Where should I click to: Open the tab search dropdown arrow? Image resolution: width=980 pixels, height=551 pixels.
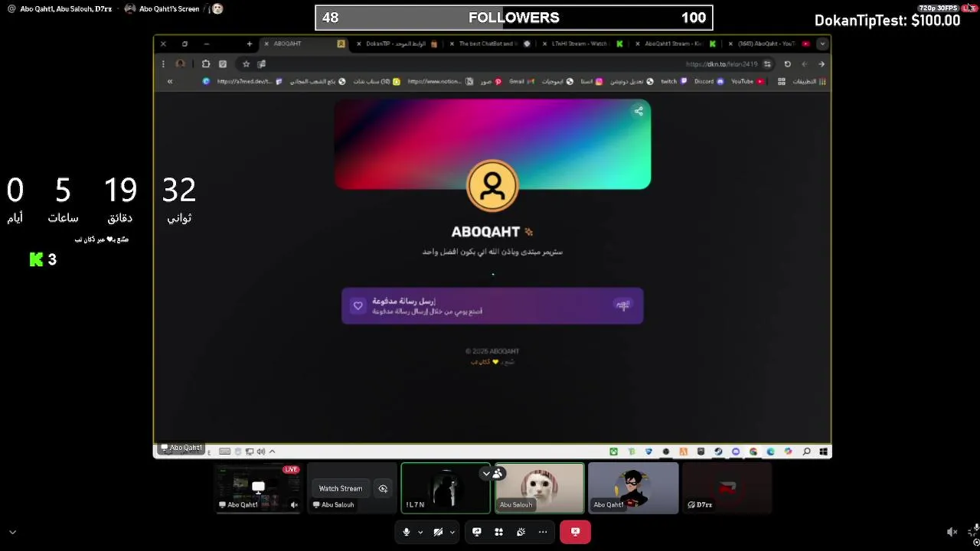coord(822,44)
